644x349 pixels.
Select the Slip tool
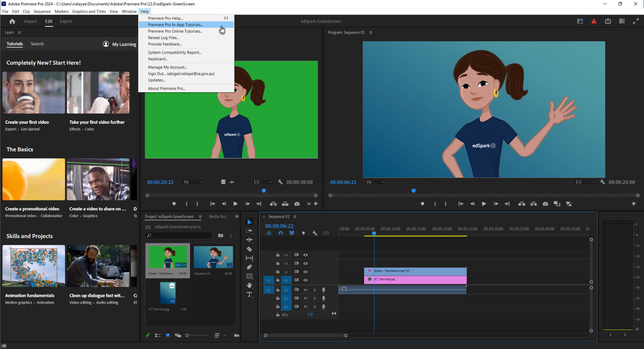coord(249,258)
